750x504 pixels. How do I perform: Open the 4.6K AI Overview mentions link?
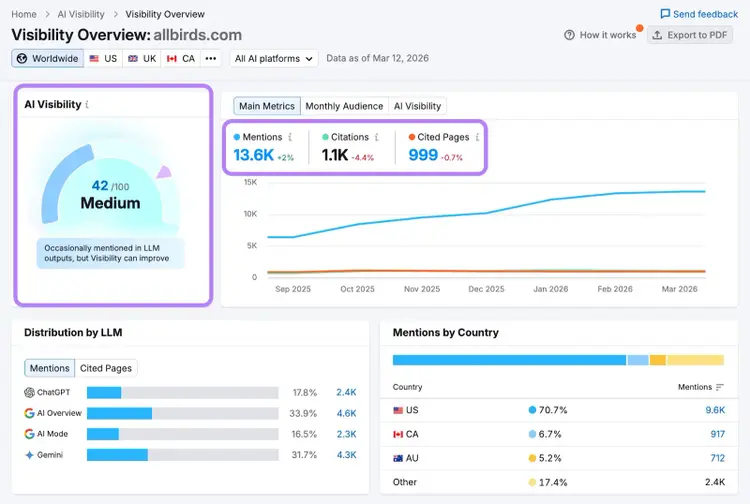tap(346, 413)
